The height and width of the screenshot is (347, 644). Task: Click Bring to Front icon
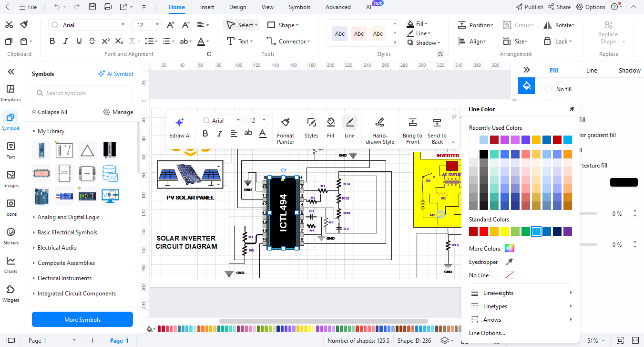413,130
